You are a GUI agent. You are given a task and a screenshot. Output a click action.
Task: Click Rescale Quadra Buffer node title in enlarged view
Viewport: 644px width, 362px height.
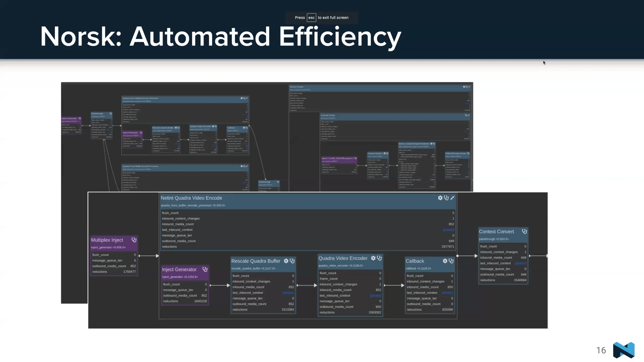(x=256, y=261)
